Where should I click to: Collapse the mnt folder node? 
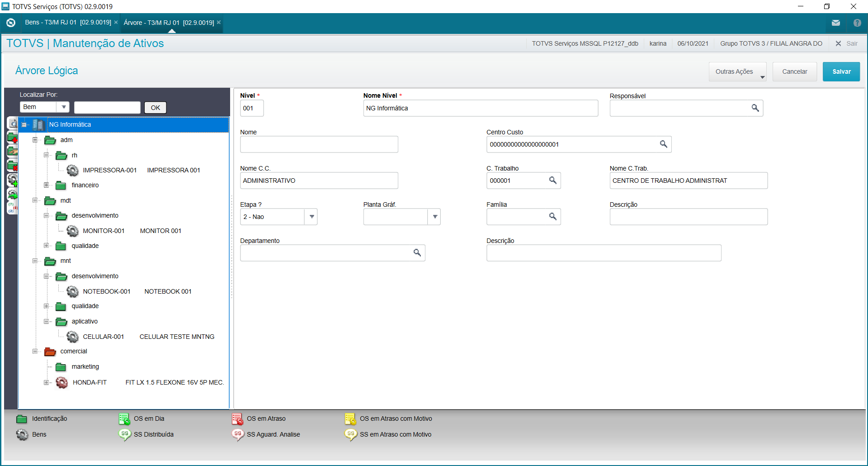click(x=35, y=261)
